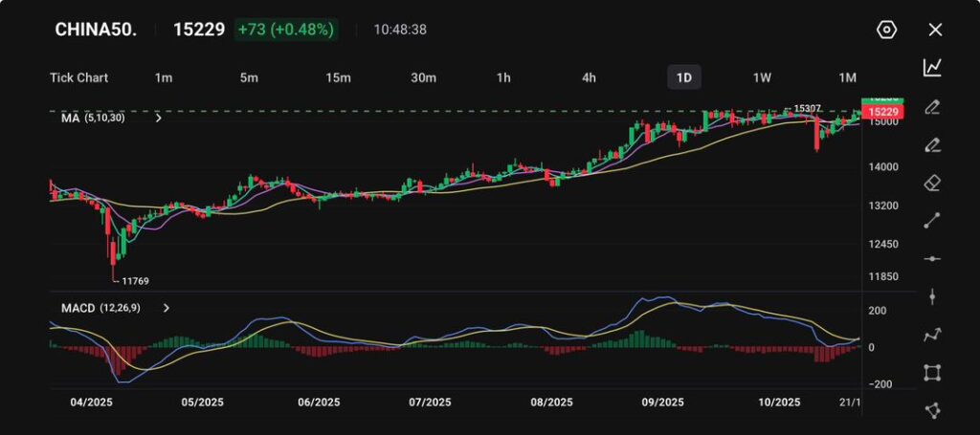980x435 pixels.
Task: Click the red 15229 current price tag
Action: [x=880, y=113]
